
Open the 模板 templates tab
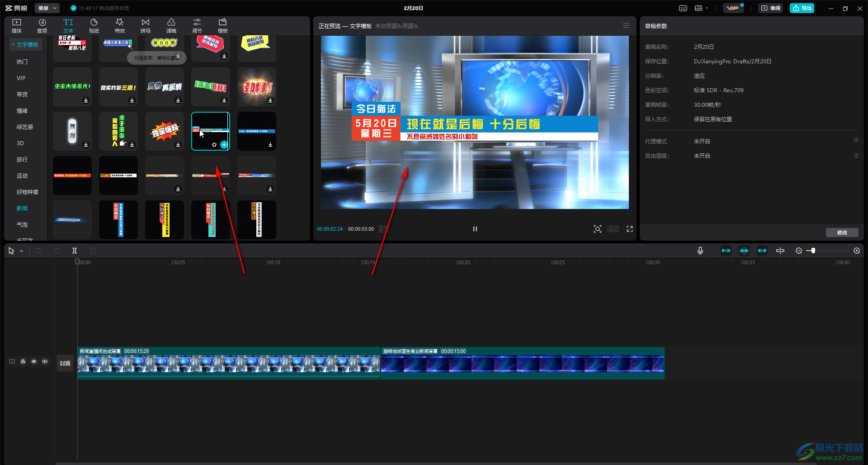[223, 26]
